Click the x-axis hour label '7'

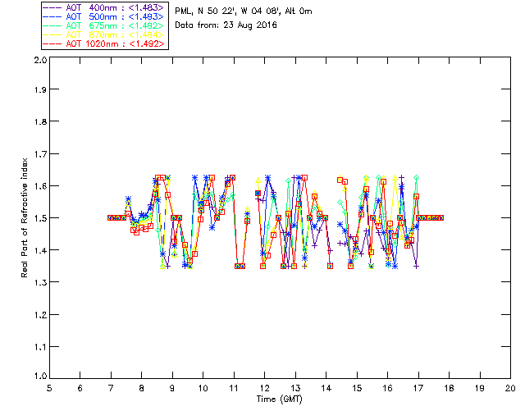pyautogui.click(x=111, y=388)
